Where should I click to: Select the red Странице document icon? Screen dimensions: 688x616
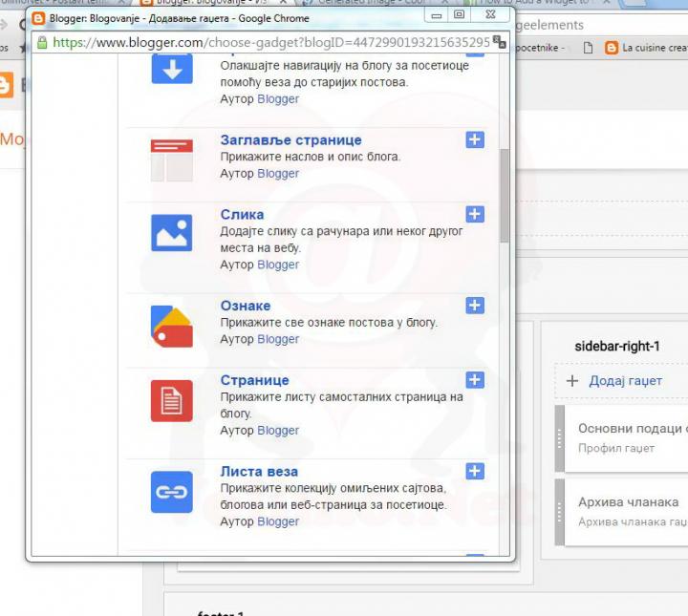(172, 400)
